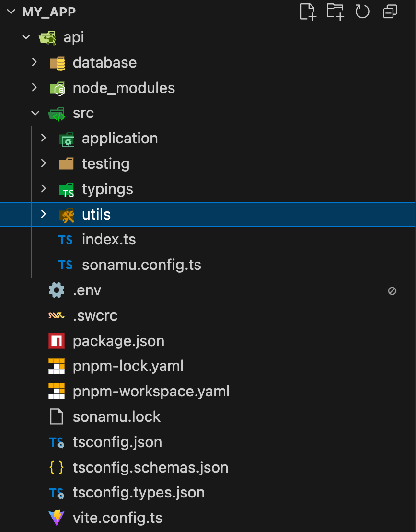Image resolution: width=416 pixels, height=532 pixels.
Task: Click the api folder icon
Action: pyautogui.click(x=47, y=37)
